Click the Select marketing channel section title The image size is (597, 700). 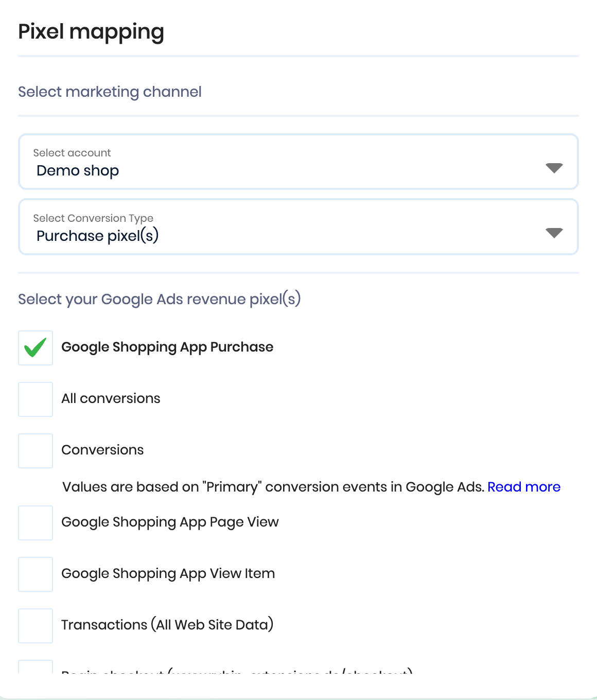[110, 92]
